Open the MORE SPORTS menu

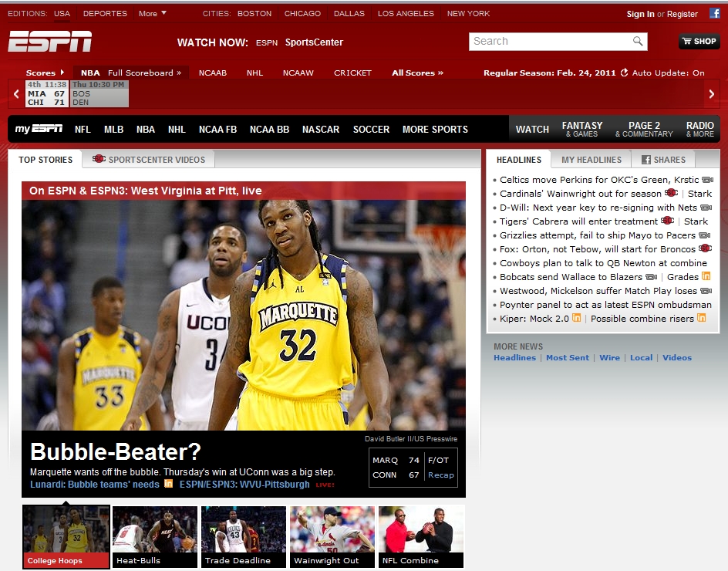(x=435, y=129)
